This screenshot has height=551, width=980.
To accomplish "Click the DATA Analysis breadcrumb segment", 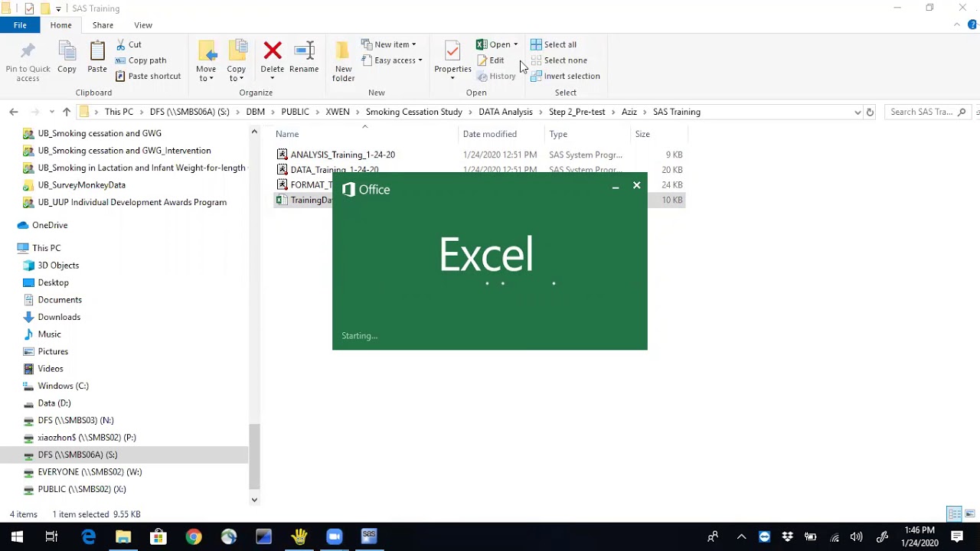I will pyautogui.click(x=505, y=112).
